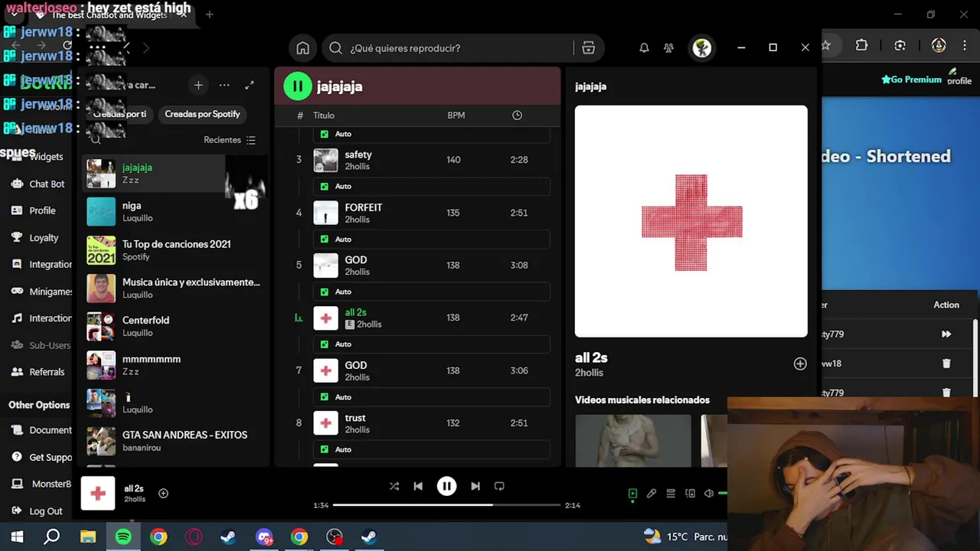Open 2hollis artist link in Now Playing panel

(589, 373)
